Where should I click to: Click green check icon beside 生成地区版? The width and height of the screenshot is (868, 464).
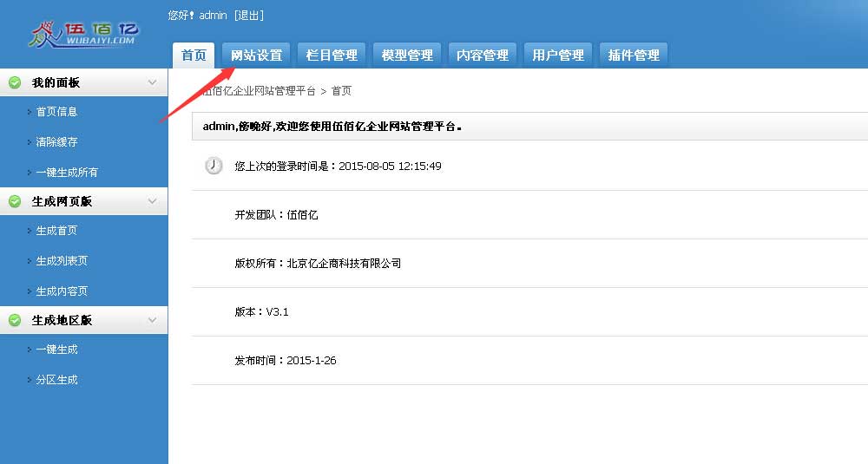click(x=15, y=320)
